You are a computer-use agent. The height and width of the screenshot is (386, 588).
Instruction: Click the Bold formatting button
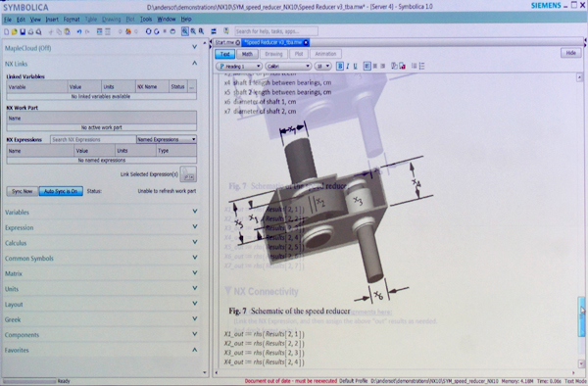click(x=340, y=67)
